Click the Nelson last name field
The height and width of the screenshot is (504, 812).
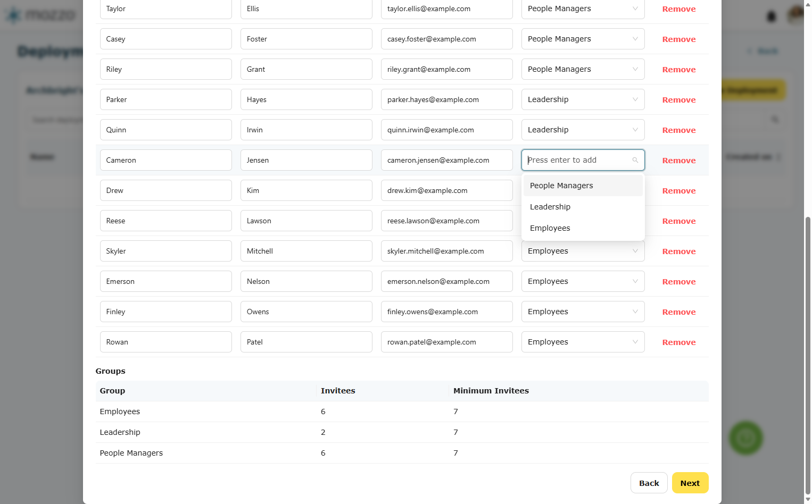coord(306,281)
